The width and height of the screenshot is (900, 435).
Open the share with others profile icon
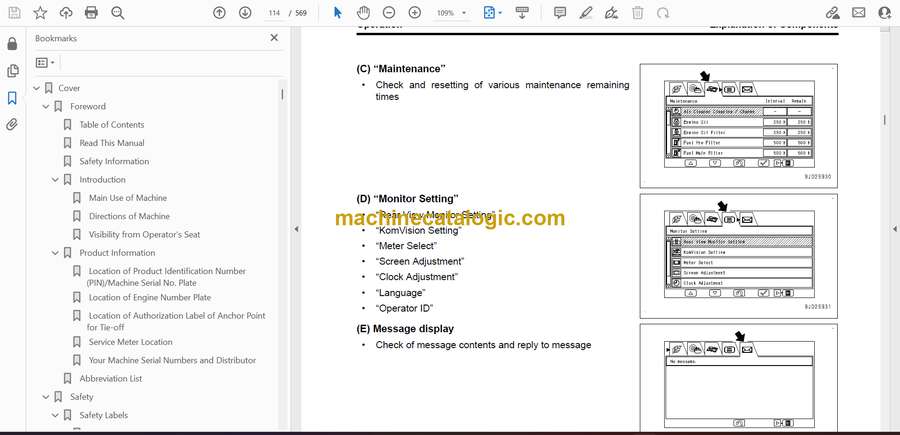(x=885, y=13)
